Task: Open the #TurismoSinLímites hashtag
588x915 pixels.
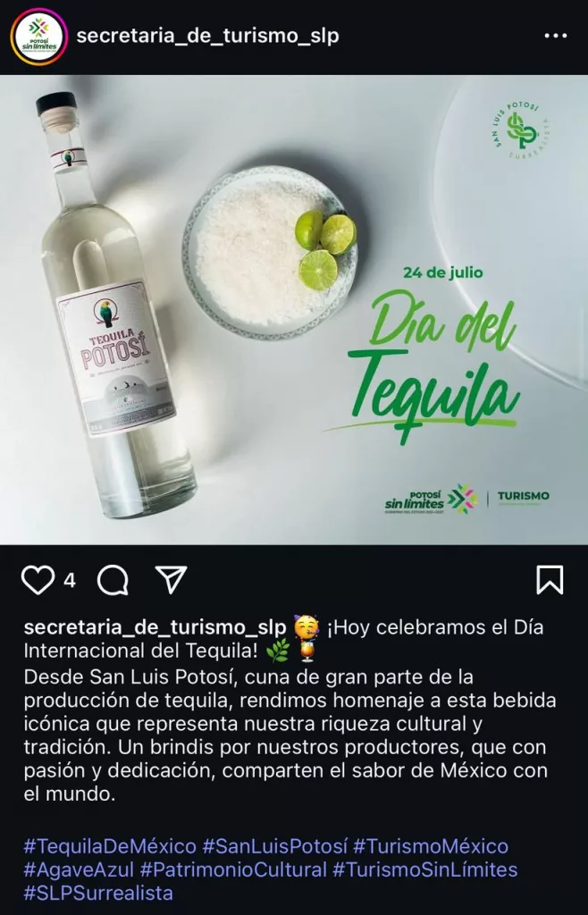Action: (424, 869)
